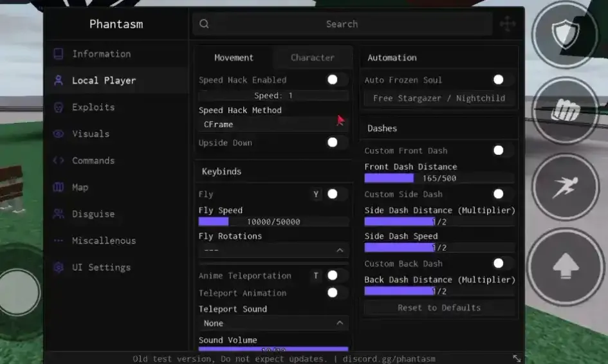Click the Miscellenous dots icon

coord(59,241)
